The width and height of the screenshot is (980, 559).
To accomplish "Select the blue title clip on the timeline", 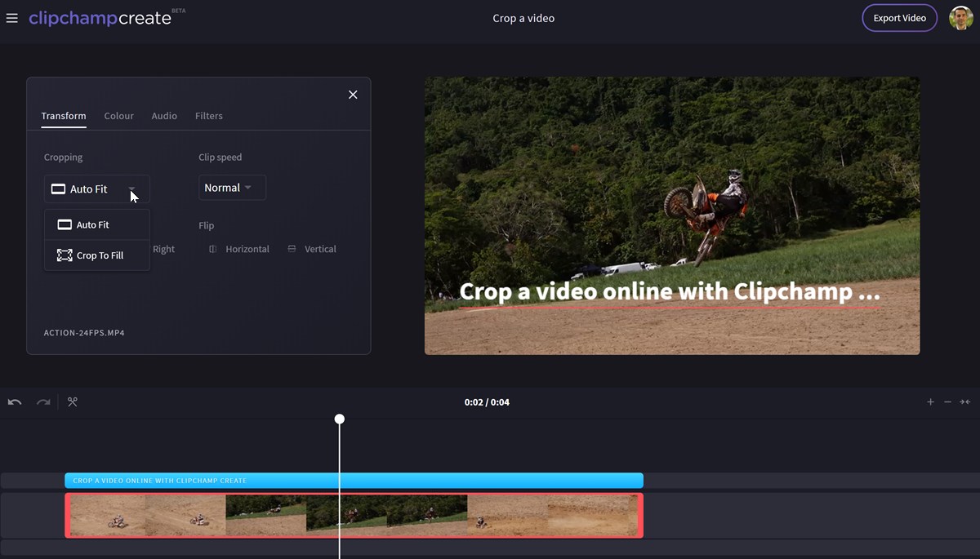I will click(x=354, y=481).
